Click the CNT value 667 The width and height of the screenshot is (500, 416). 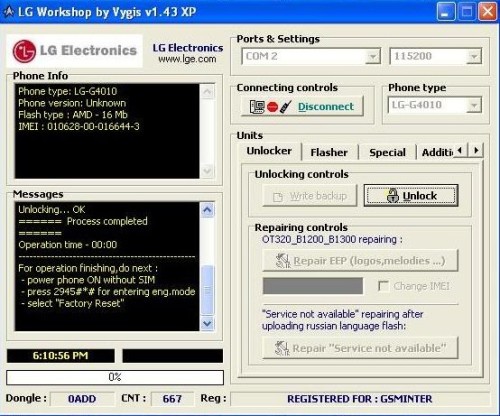[x=172, y=399]
